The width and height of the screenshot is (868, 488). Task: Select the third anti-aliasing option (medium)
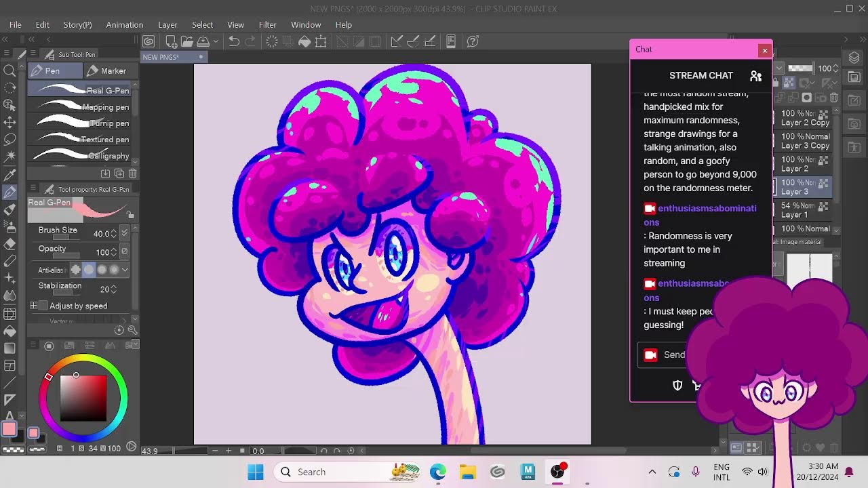[x=102, y=270]
